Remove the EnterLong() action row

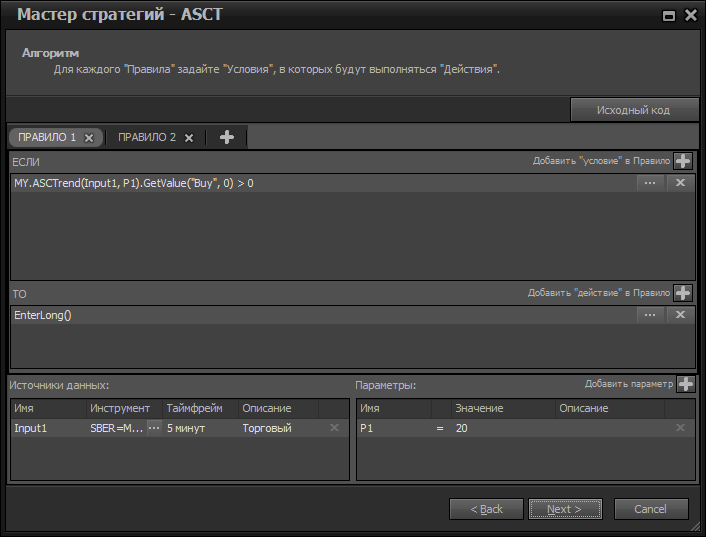pyautogui.click(x=681, y=315)
